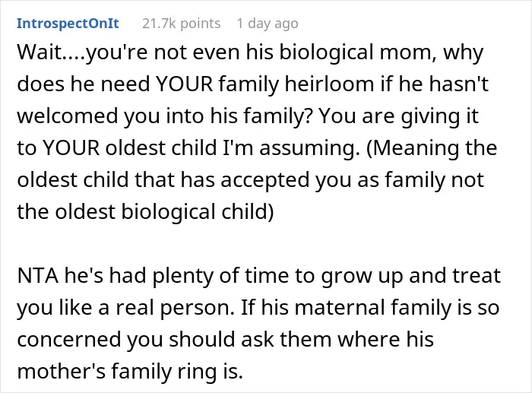Click the word "welcomed" on third line
This screenshot has width=532, height=393.
[x=67, y=116]
